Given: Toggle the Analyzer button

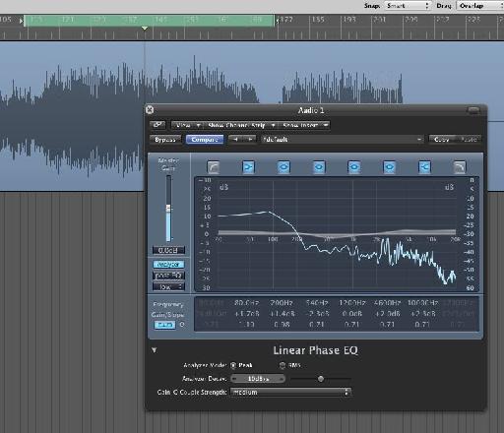Looking at the screenshot, I should [168, 265].
